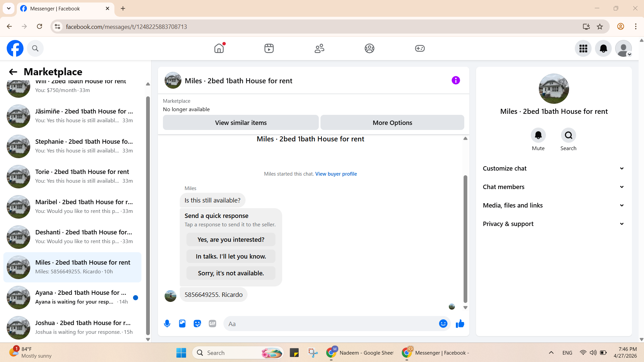Send quick reply Yes, are you interested?

tap(231, 239)
